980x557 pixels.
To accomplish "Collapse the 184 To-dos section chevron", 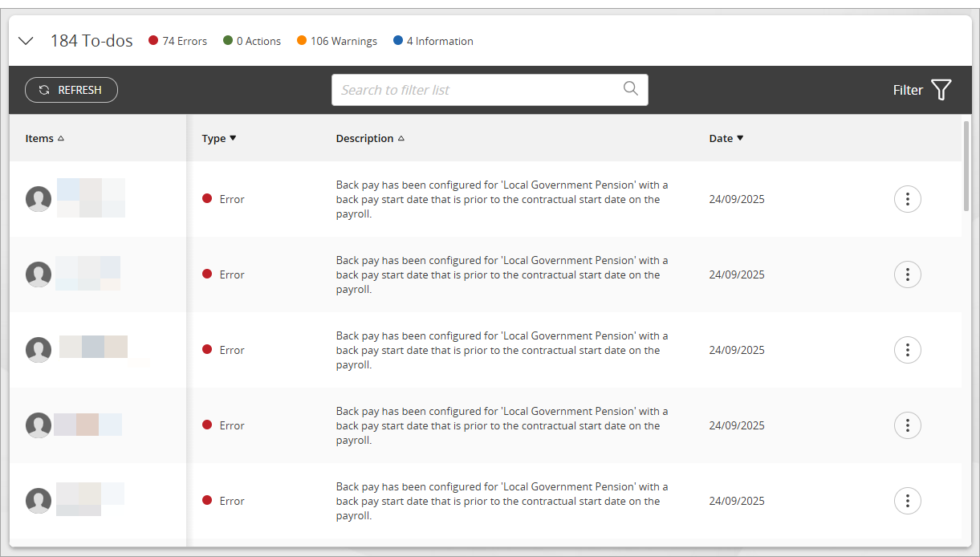I will click(x=26, y=41).
